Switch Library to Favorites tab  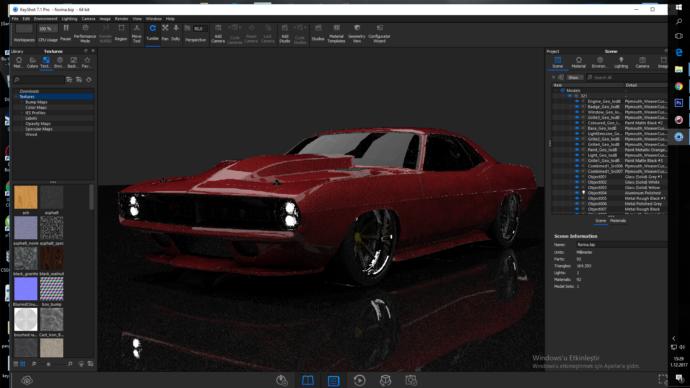87,62
